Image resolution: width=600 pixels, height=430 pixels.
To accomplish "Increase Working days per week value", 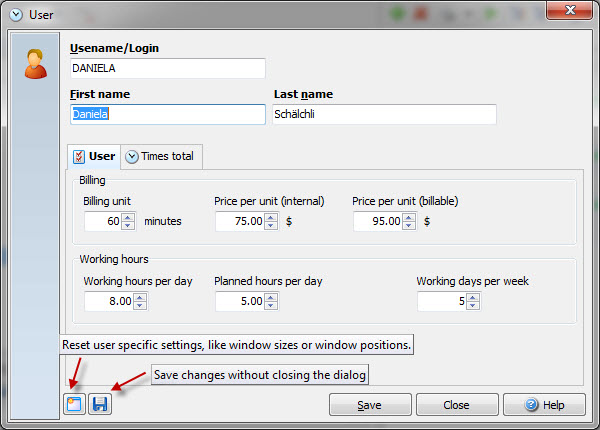I will [x=473, y=297].
